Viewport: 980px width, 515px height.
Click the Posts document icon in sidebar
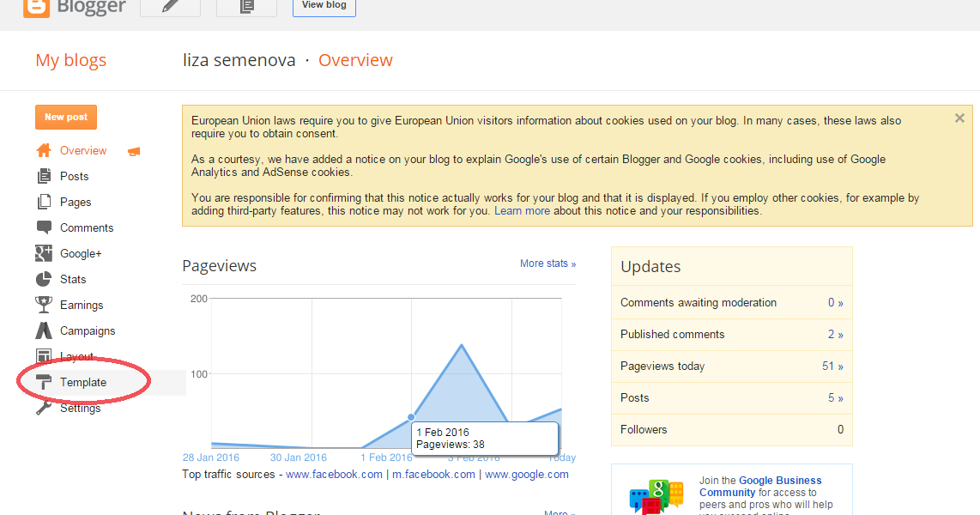click(44, 176)
